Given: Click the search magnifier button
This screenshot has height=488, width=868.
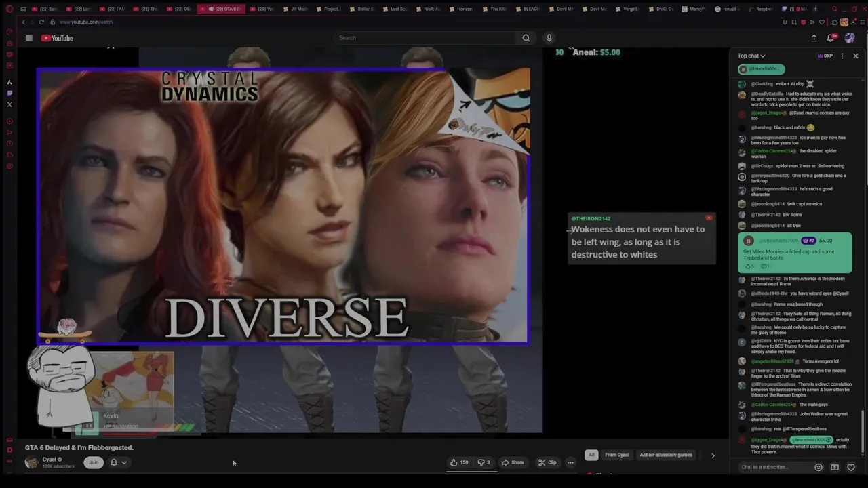Looking at the screenshot, I should pos(526,38).
